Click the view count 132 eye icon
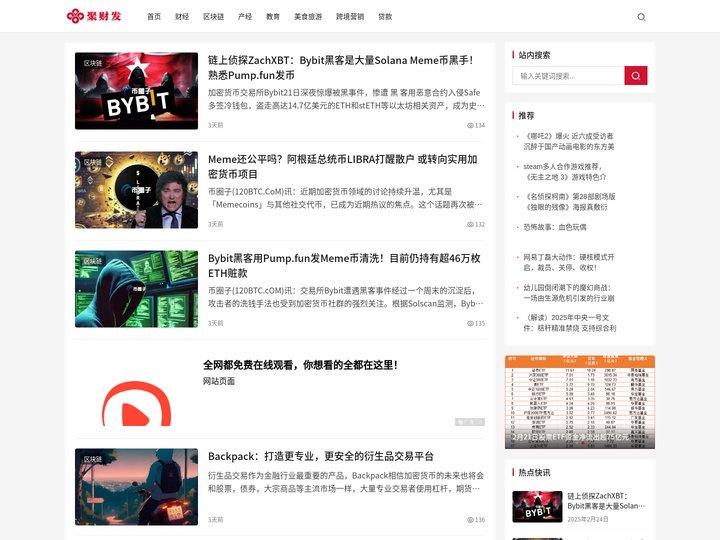This screenshot has width=720, height=540. (x=470, y=225)
